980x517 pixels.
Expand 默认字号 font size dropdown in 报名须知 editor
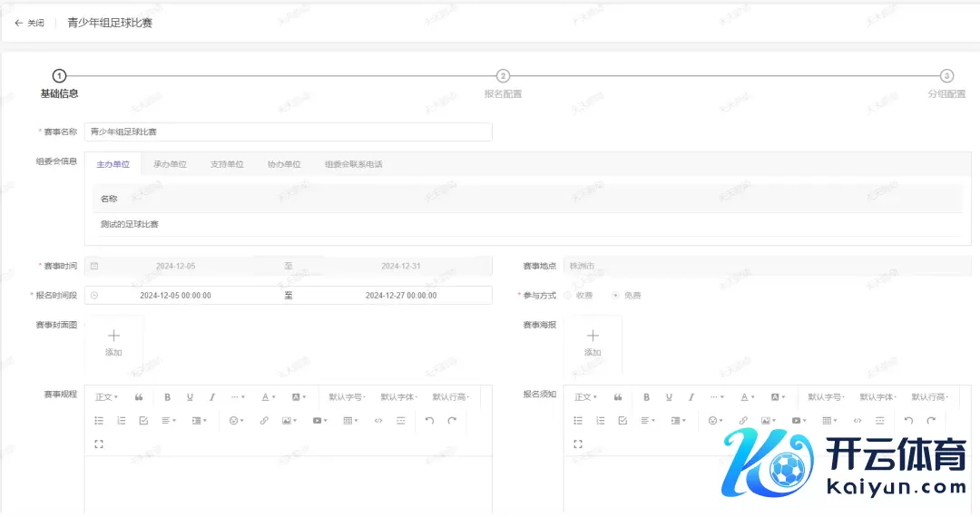827,397
